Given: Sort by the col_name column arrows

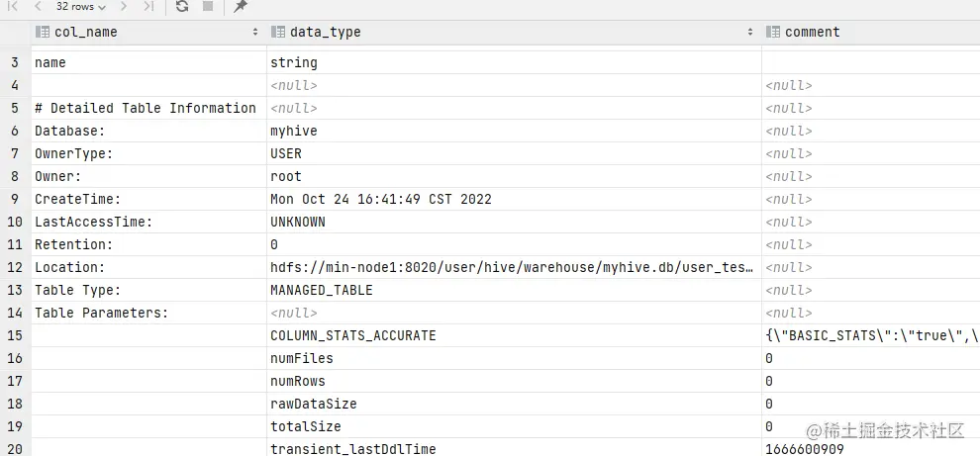Looking at the screenshot, I should [x=255, y=32].
